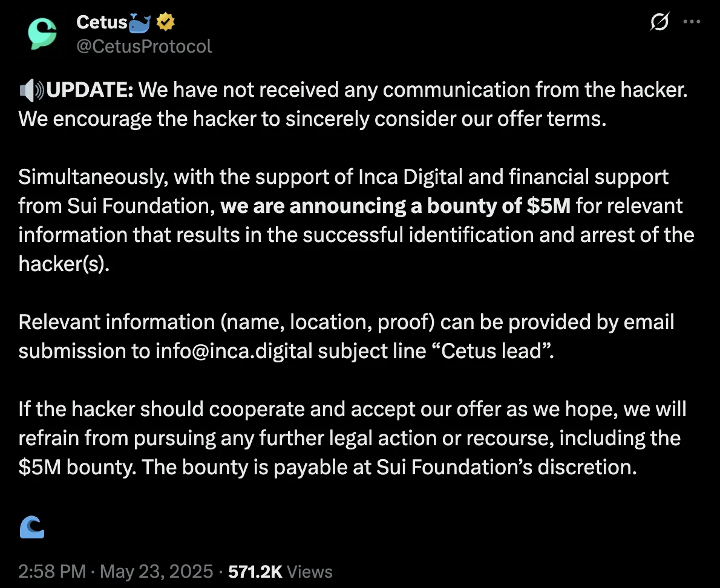Click the gold verified badge
Viewport: 720px width, 588px height.
[166, 23]
